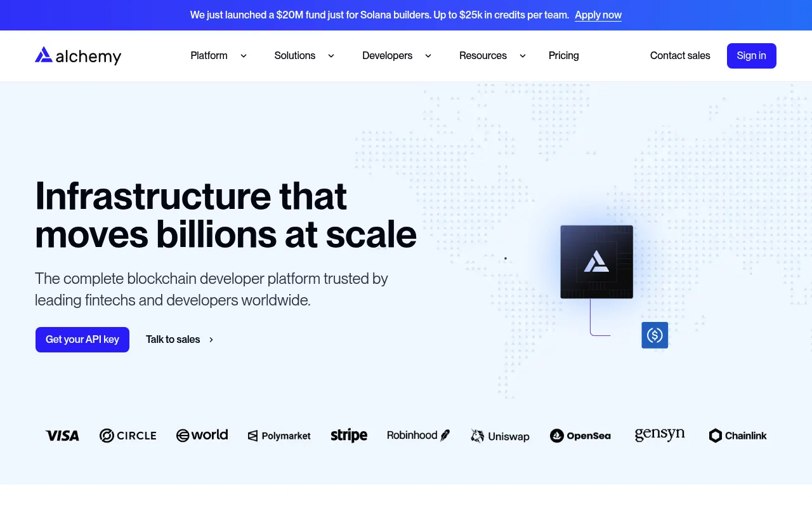Click the blue USDC coin tile
Viewport: 812px width, 508px height.
click(655, 335)
